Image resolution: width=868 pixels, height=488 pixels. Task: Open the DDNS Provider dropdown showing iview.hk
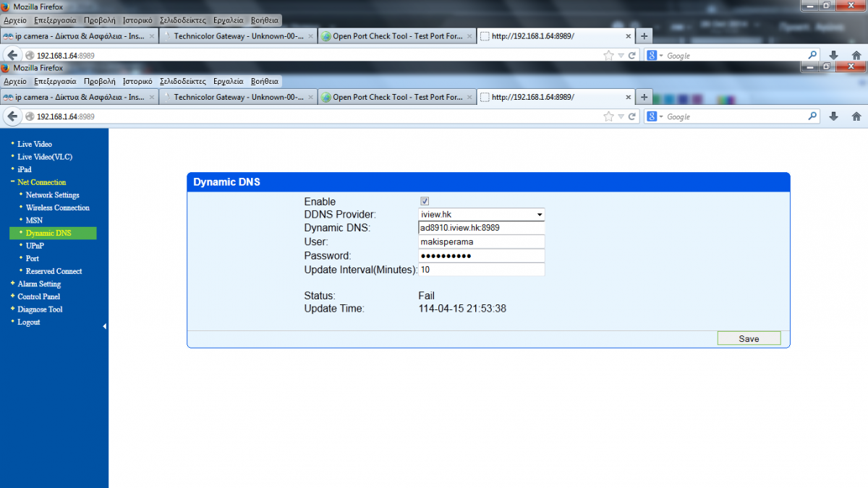coord(482,215)
